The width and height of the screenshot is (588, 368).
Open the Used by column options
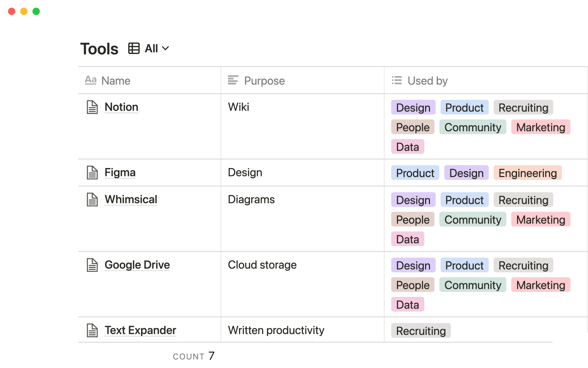[x=427, y=80]
